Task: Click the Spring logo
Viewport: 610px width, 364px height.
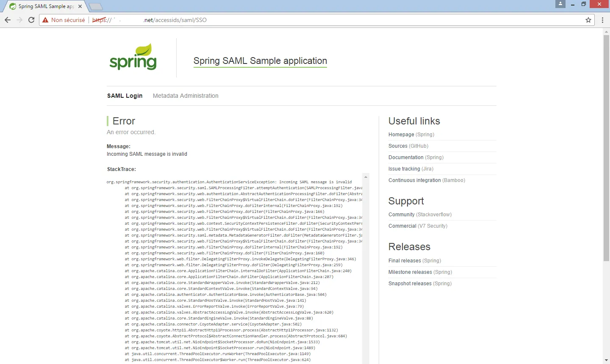Action: click(x=133, y=57)
